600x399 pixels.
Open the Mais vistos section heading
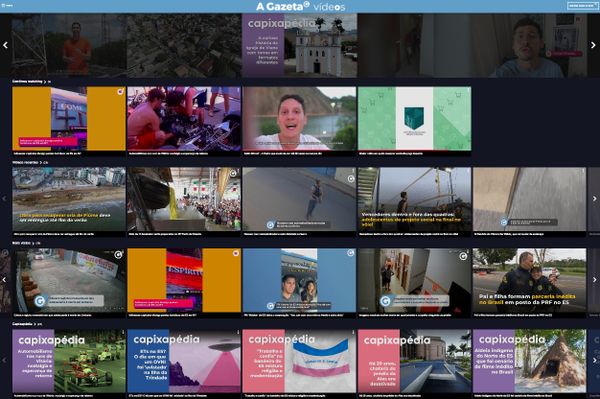pos(21,243)
